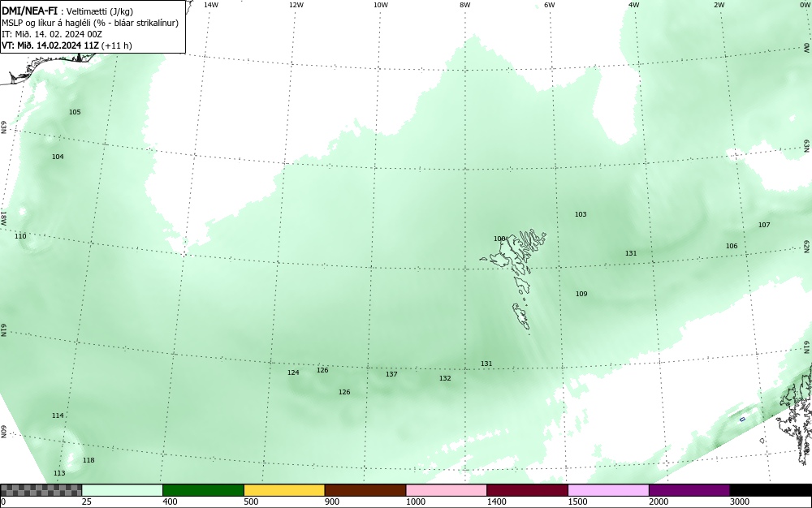Viewport: 812px width, 508px height.
Task: Choose the yellow 500–900 legend swatch
Action: tap(284, 490)
